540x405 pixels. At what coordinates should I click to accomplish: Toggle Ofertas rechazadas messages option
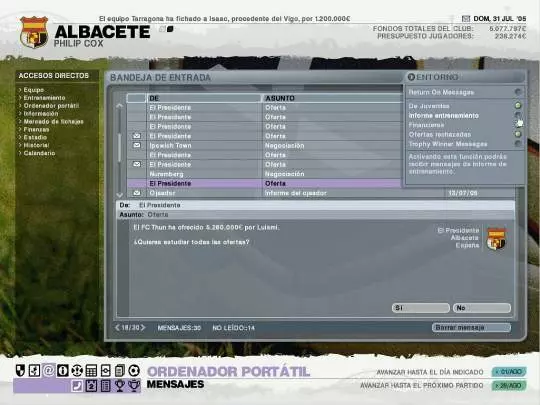518,134
